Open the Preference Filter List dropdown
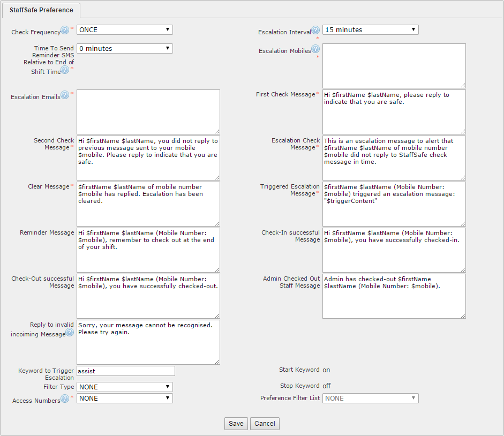504x436 pixels. (x=371, y=399)
